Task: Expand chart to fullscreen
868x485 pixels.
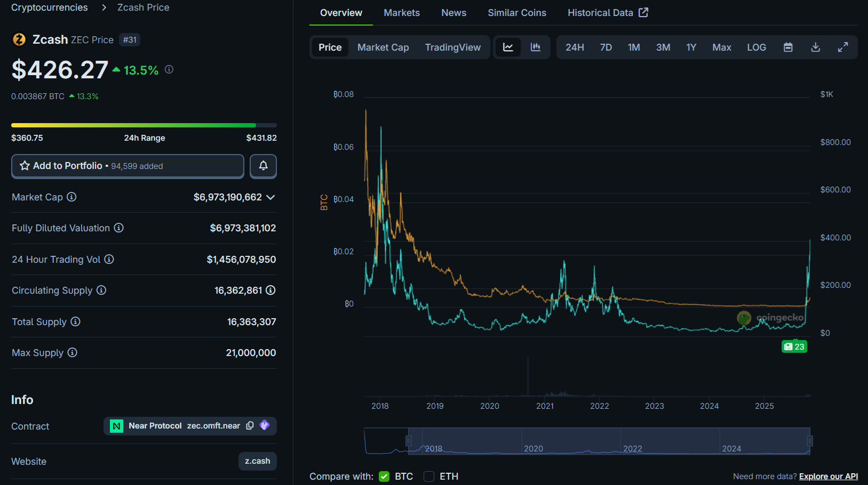Action: click(843, 47)
